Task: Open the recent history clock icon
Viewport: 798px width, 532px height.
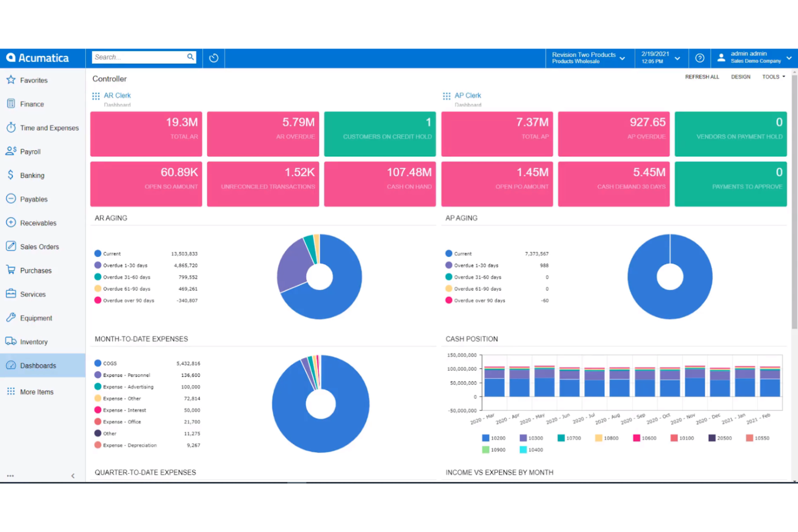Action: click(x=214, y=58)
